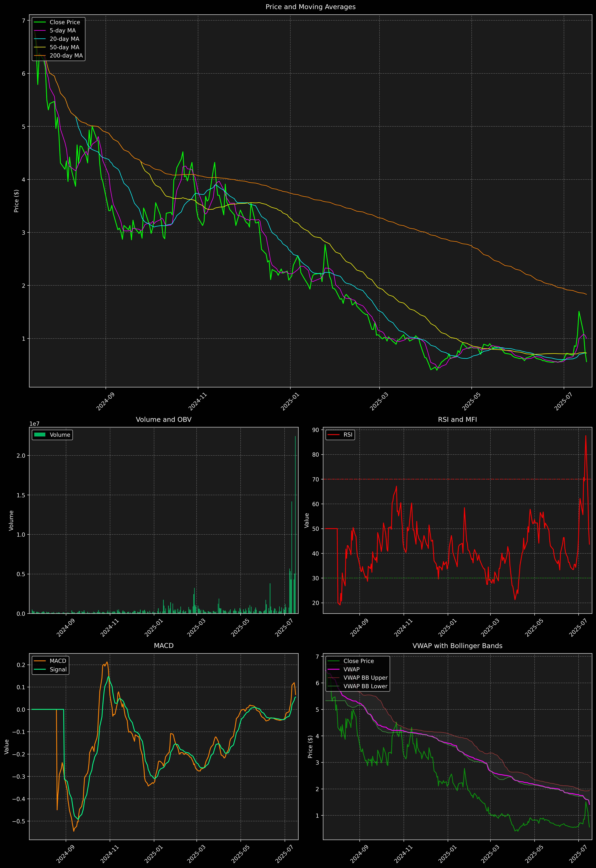Click the 'Price and Moving Averages' chart title
This screenshot has height=868, width=596.
[310, 7]
